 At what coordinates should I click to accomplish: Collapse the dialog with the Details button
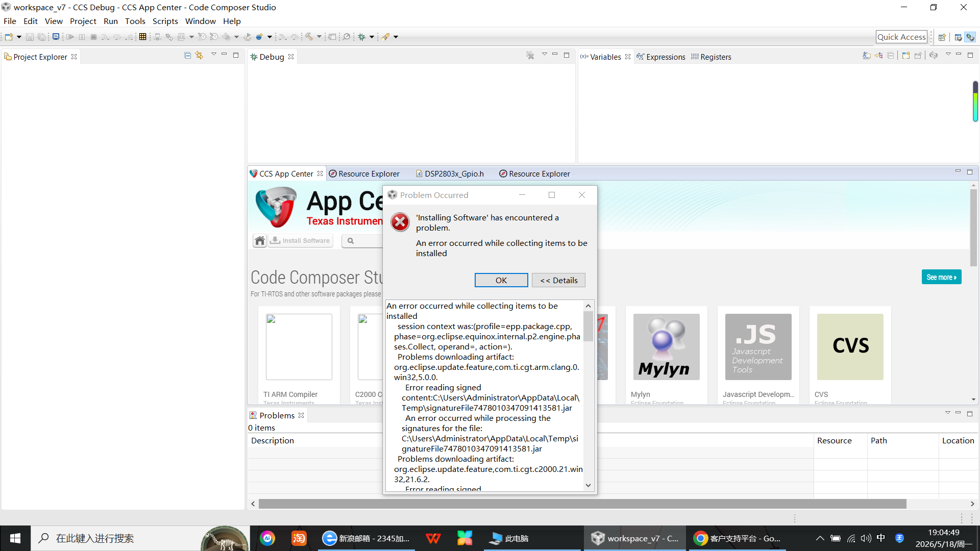(x=558, y=280)
